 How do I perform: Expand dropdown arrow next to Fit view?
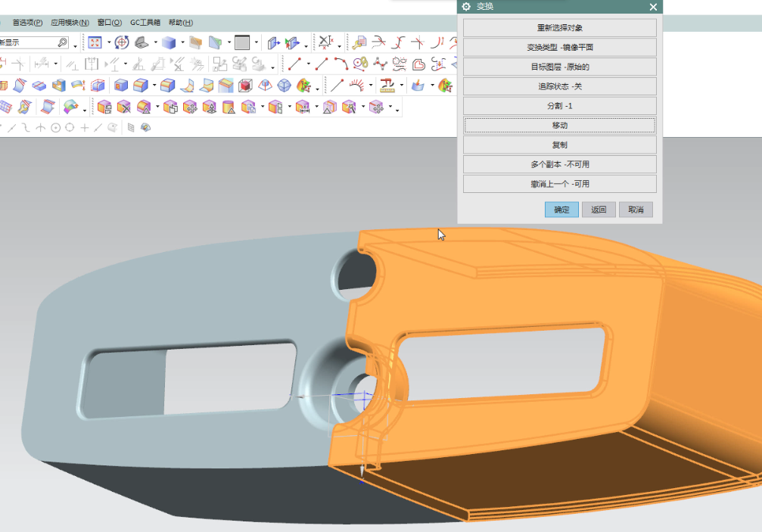coord(108,43)
